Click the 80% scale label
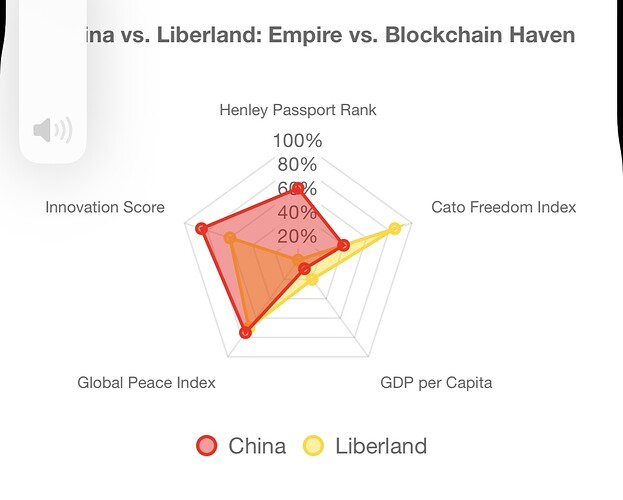Screen dimensions: 623x500 (298, 165)
